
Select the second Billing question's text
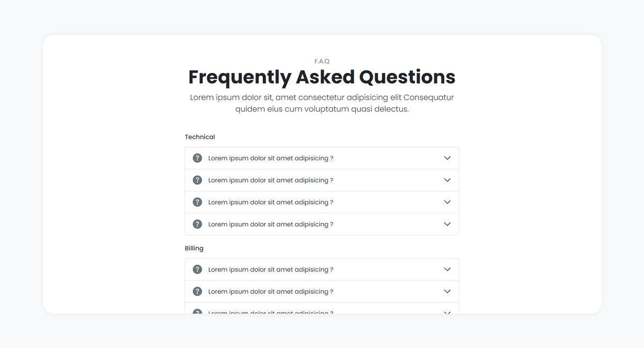click(x=270, y=291)
